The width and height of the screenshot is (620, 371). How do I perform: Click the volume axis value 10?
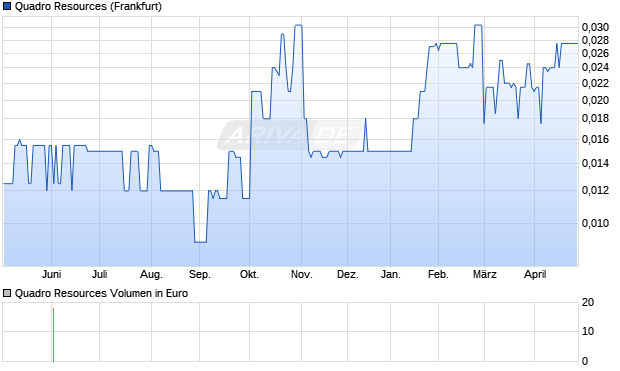click(x=588, y=331)
